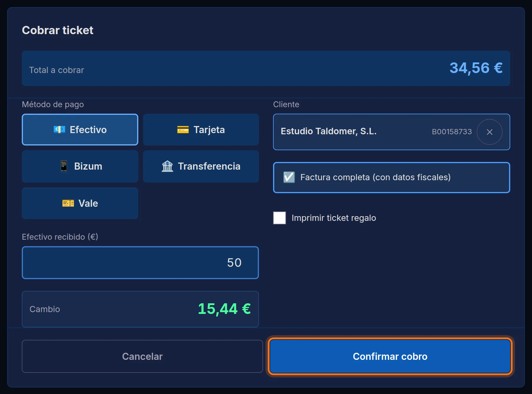This screenshot has width=532, height=394.
Task: Click client tax ID B00158733
Action: [x=452, y=132]
